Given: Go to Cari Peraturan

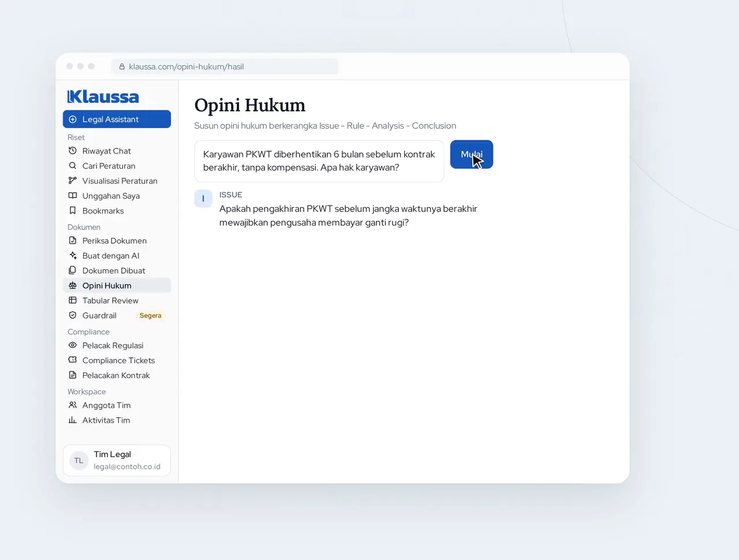Looking at the screenshot, I should click(x=117, y=166).
